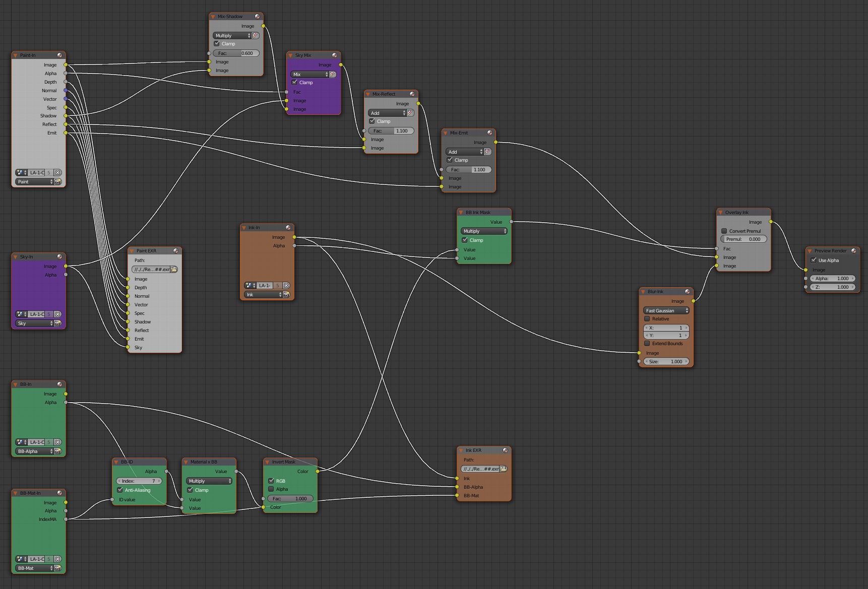Image resolution: width=868 pixels, height=589 pixels.
Task: Collapse the Mix-Reflect node using its header triangle
Action: tap(368, 94)
